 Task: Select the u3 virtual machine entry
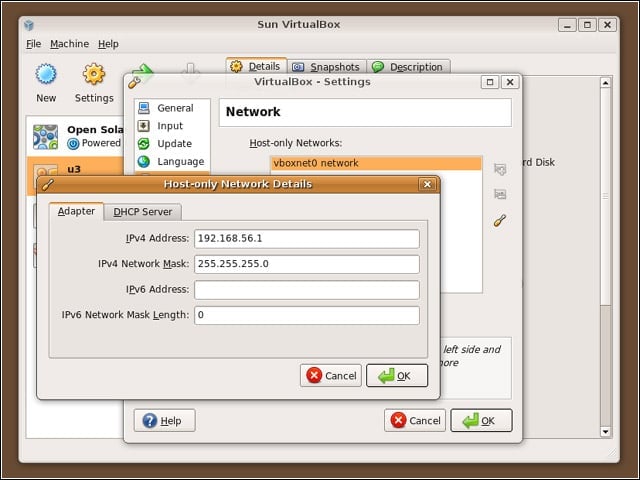pyautogui.click(x=75, y=176)
